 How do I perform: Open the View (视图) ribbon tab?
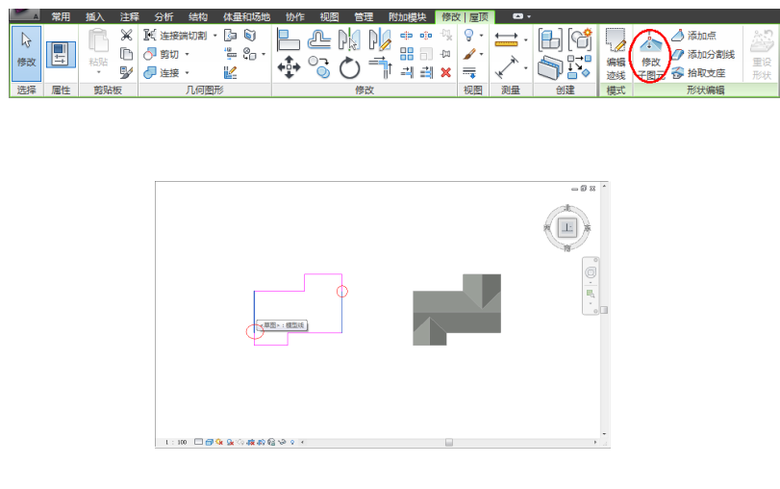(328, 17)
